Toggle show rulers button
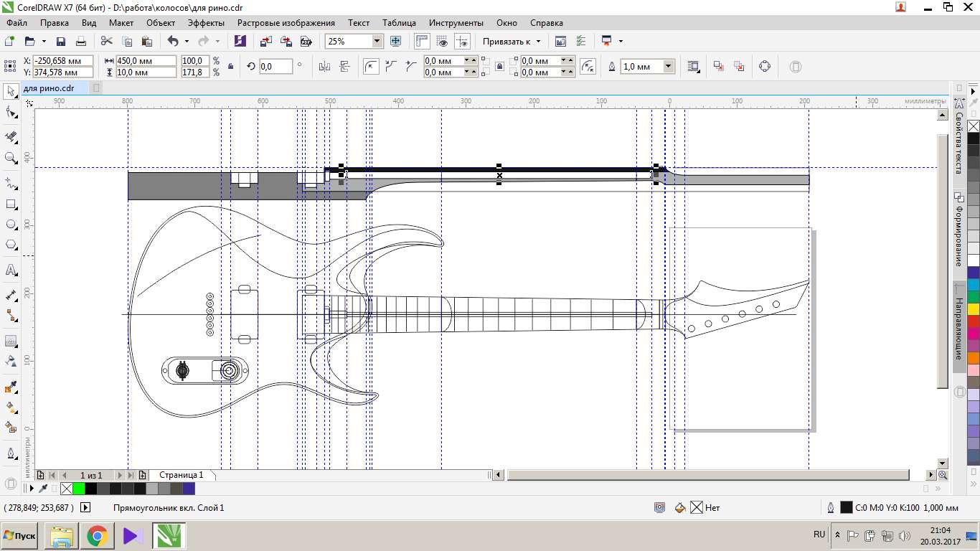The width and height of the screenshot is (980, 551). coord(421,42)
